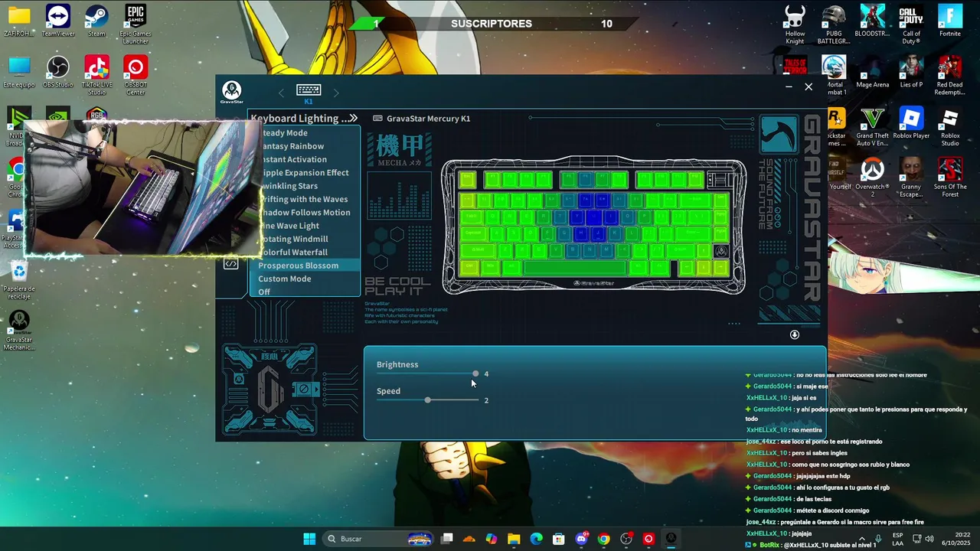Screen dimensions: 980x551
Task: Open Hollow Knight desktop shortcut
Action: point(795,24)
